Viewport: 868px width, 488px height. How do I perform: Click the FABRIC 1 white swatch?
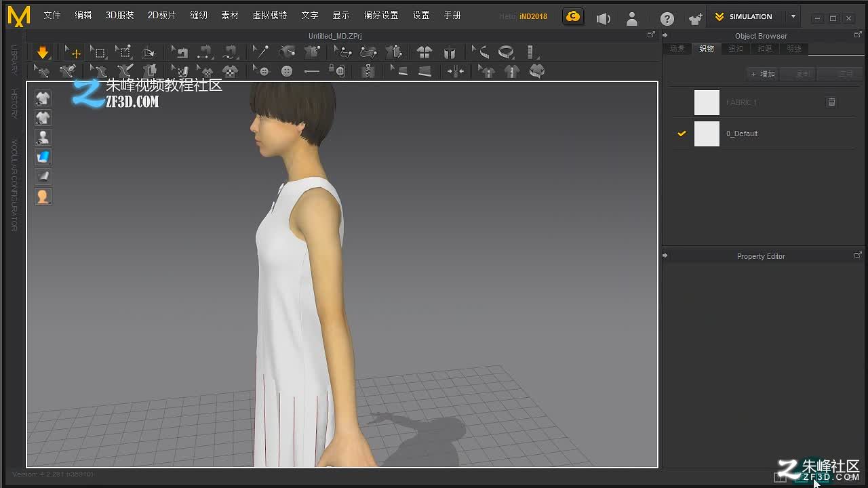(x=707, y=102)
